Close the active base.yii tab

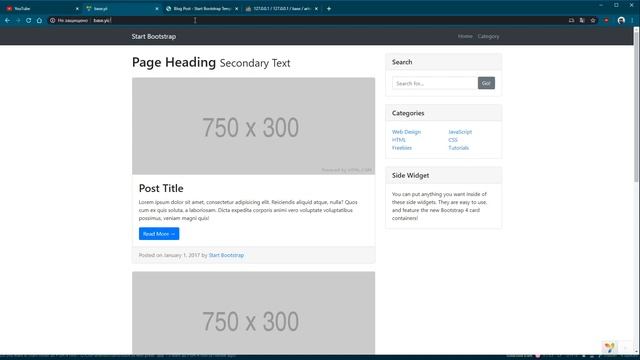157,9
